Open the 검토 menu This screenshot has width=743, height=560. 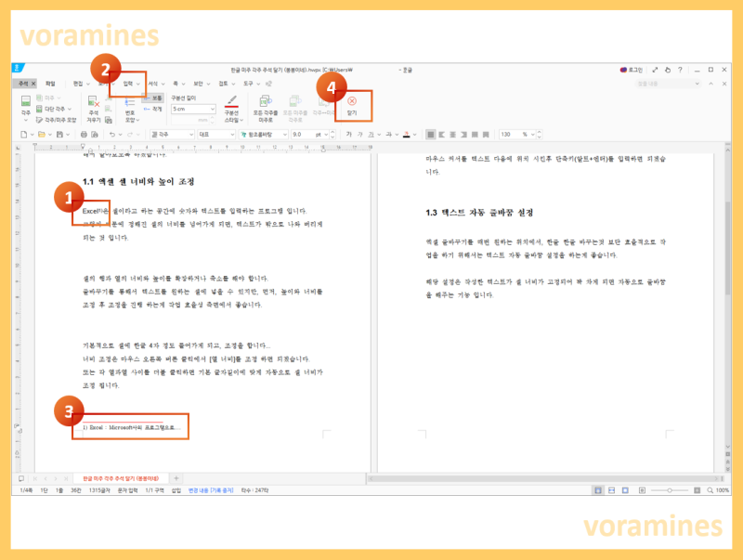[227, 84]
